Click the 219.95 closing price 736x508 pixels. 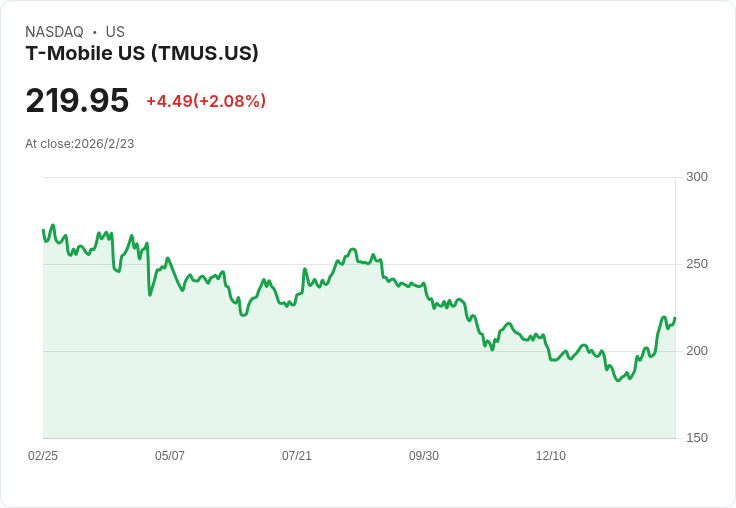coord(77,101)
